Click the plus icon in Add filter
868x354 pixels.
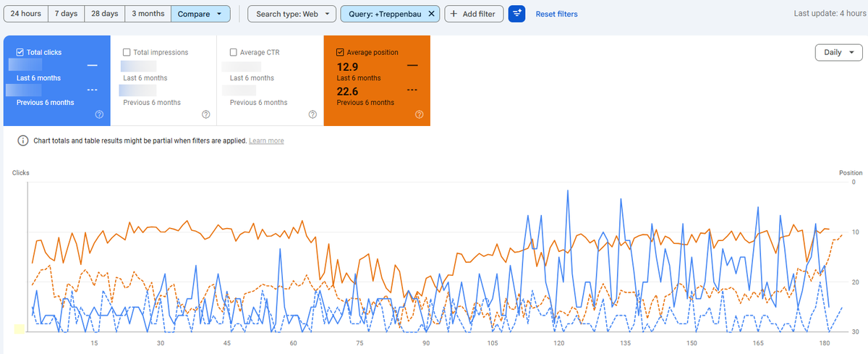click(x=454, y=14)
